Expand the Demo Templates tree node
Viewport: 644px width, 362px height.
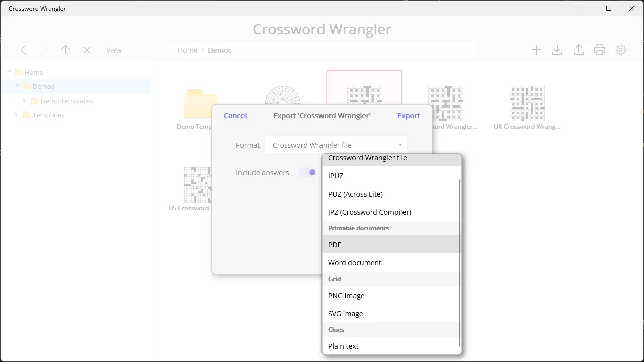point(24,101)
